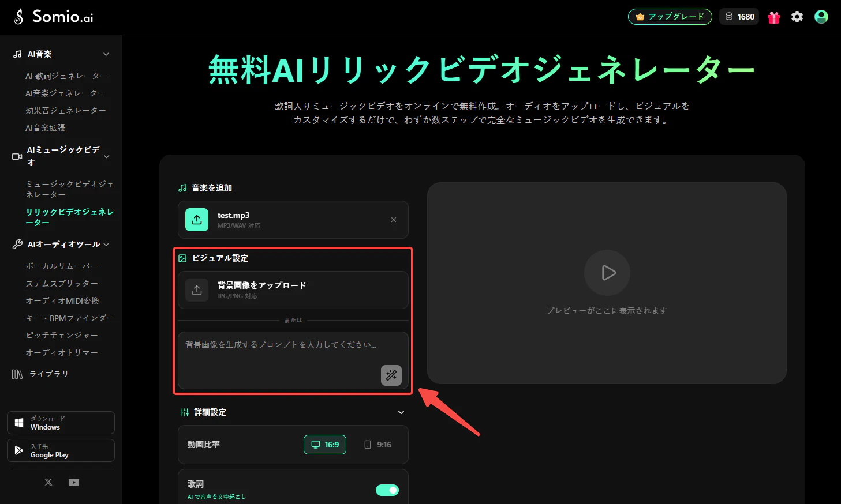
Task: Click the wrench icon beside AIオーディオツール
Action: pyautogui.click(x=17, y=245)
